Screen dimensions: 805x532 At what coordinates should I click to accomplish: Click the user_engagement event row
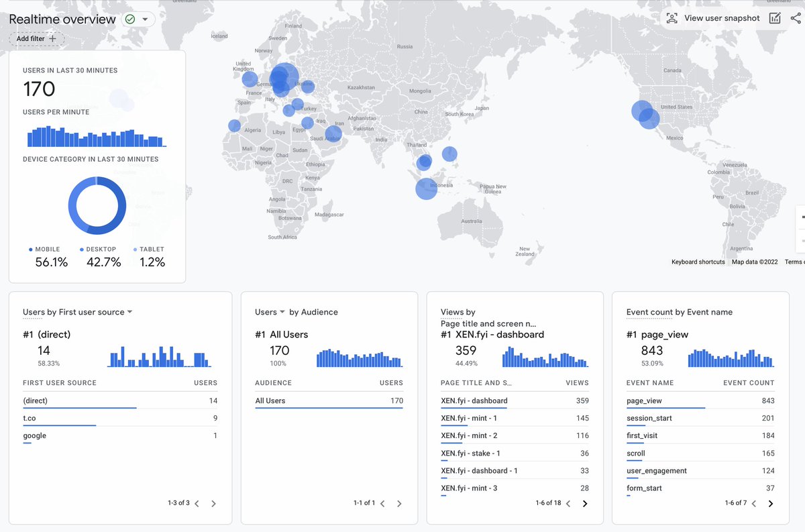tap(700, 470)
